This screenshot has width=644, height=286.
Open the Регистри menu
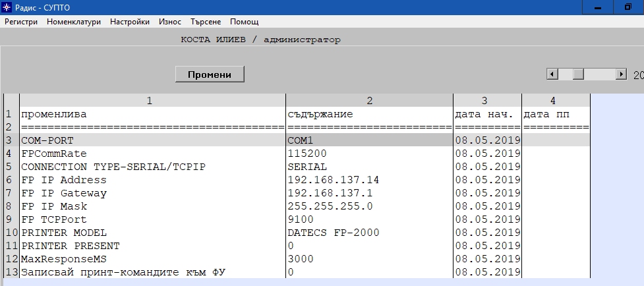click(21, 22)
